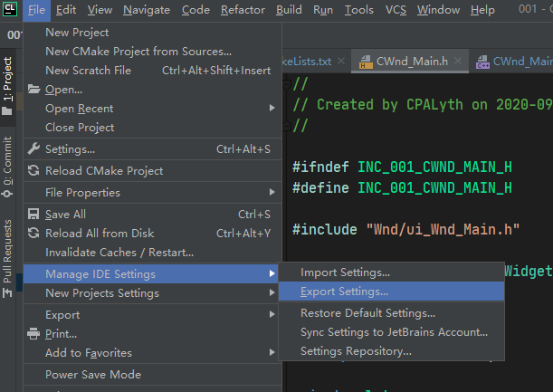Click the Commit icon in the left sidebar
The height and width of the screenshot is (392, 553).
[x=7, y=194]
